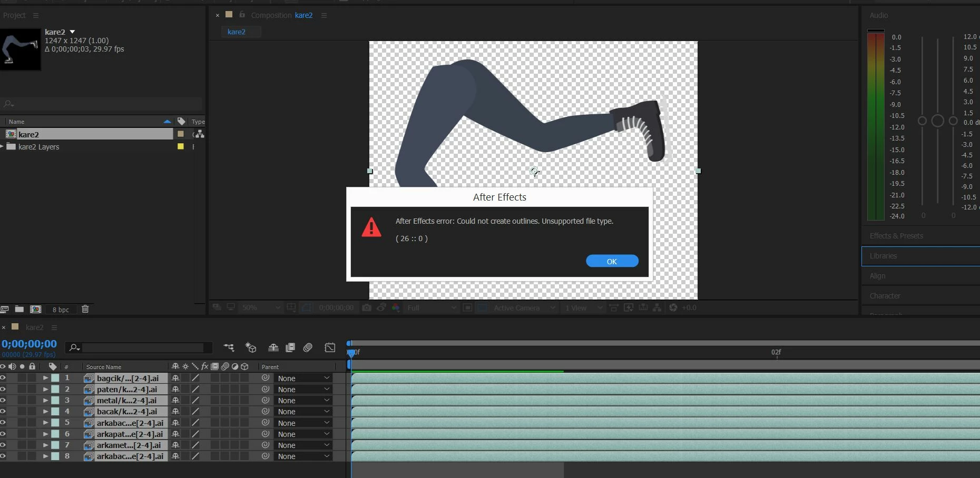Click the 8 bpc color depth button
This screenshot has height=478, width=980.
click(x=61, y=310)
